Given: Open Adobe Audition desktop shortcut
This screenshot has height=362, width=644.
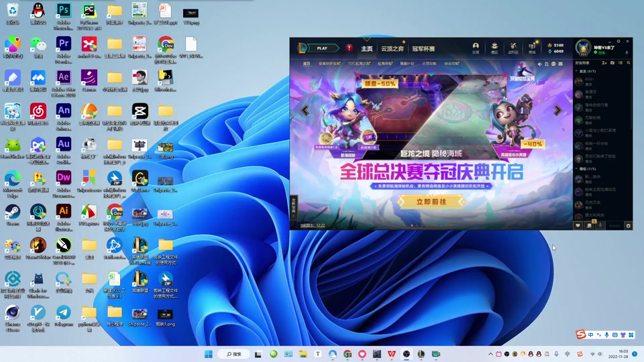Looking at the screenshot, I should (63, 151).
